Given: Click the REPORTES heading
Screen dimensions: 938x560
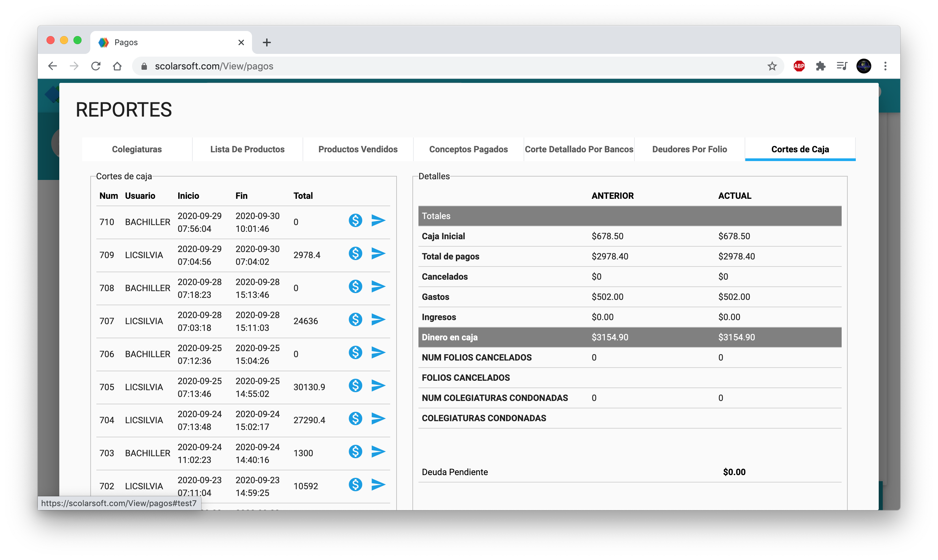Looking at the screenshot, I should coord(124,110).
